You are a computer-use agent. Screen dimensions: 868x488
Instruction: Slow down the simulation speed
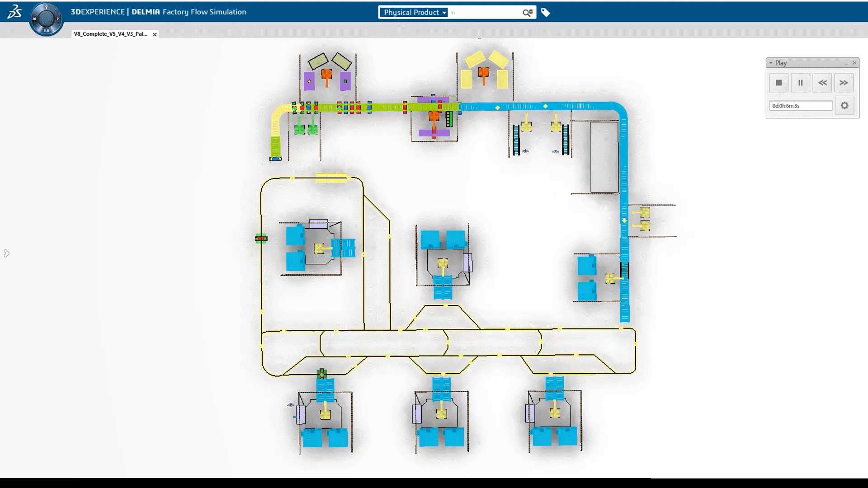point(822,83)
